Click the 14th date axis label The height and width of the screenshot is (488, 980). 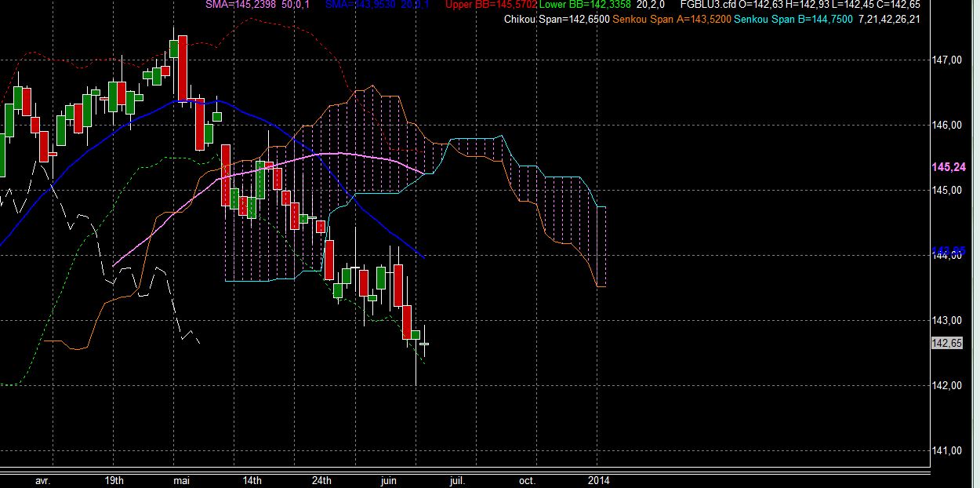252,480
